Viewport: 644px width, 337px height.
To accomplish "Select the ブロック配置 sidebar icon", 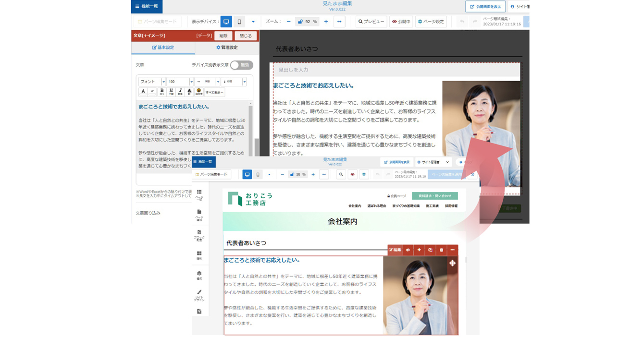I will [199, 234].
